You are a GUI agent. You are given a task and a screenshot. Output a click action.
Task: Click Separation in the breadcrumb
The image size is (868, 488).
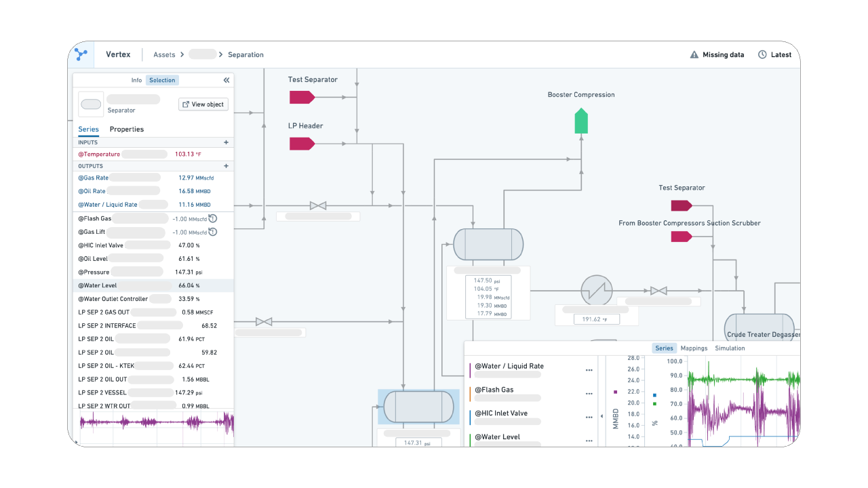(245, 55)
